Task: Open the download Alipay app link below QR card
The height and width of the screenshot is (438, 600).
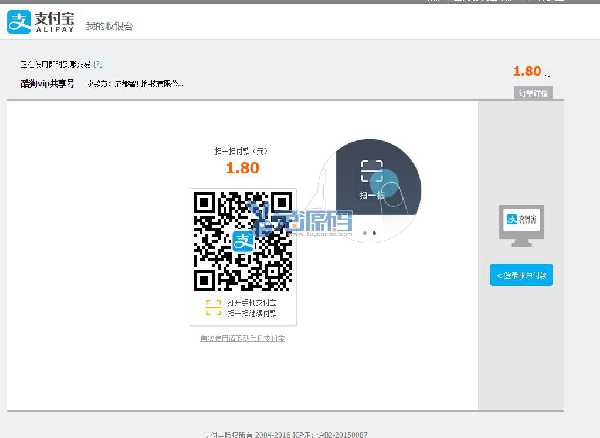Action: pyautogui.click(x=243, y=338)
